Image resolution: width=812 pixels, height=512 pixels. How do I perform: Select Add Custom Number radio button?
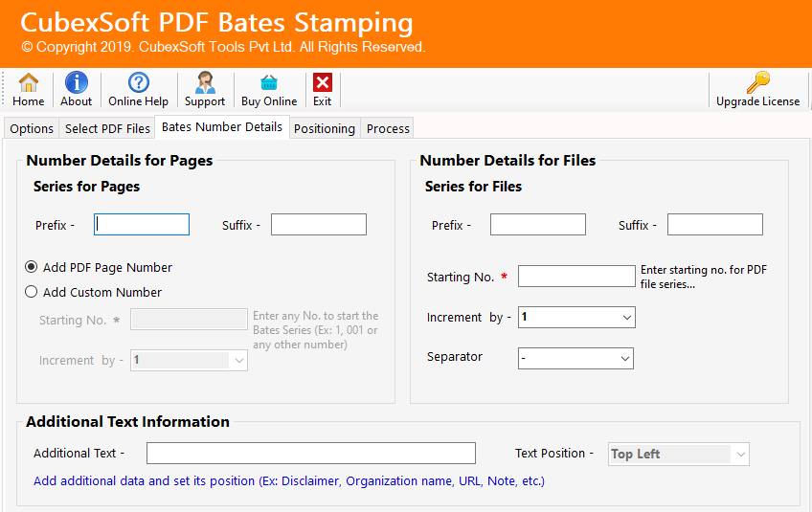tap(32, 293)
